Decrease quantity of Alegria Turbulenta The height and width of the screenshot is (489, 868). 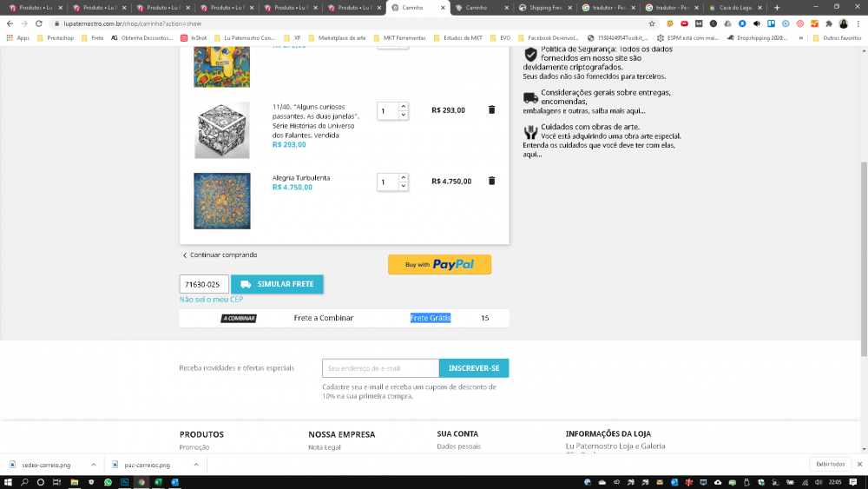(403, 186)
